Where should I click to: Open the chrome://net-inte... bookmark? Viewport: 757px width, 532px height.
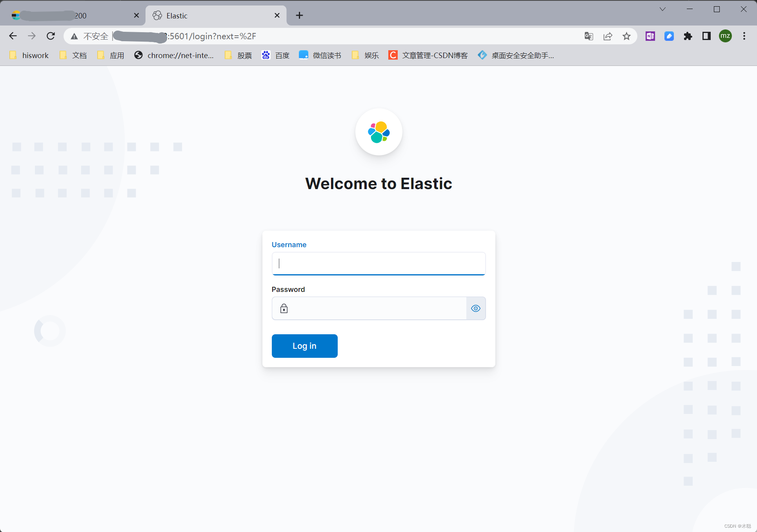tap(174, 55)
